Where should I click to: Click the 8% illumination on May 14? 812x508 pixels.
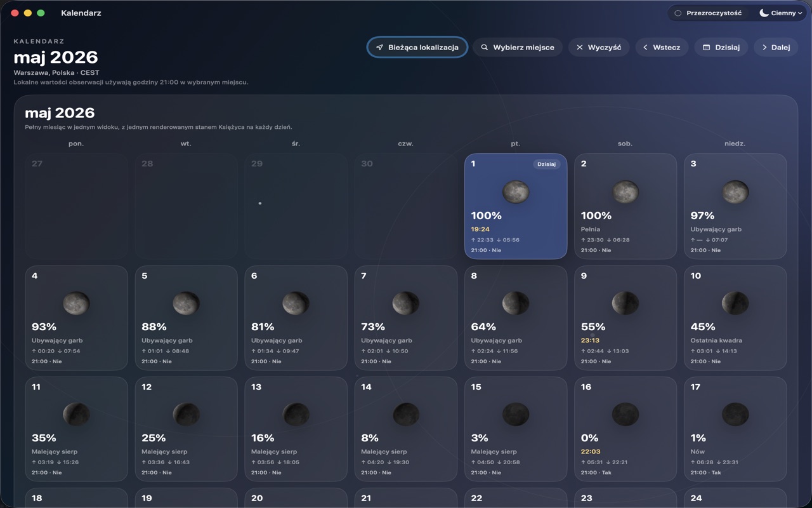coord(370,438)
